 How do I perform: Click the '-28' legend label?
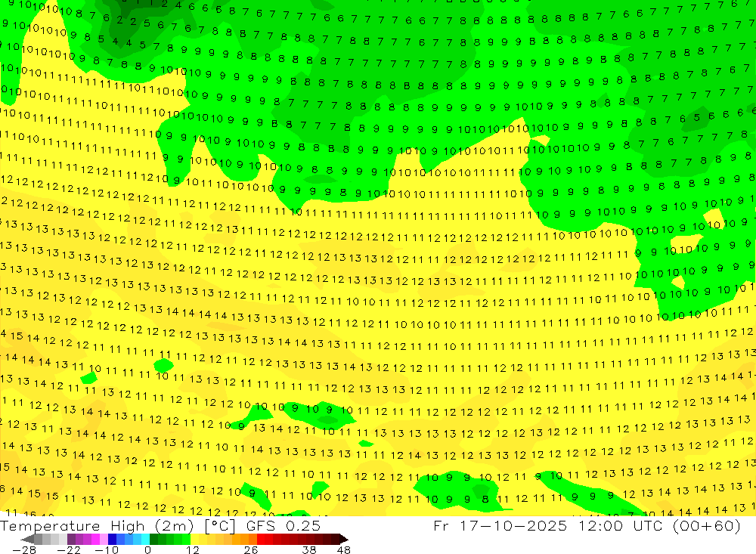click(x=23, y=549)
